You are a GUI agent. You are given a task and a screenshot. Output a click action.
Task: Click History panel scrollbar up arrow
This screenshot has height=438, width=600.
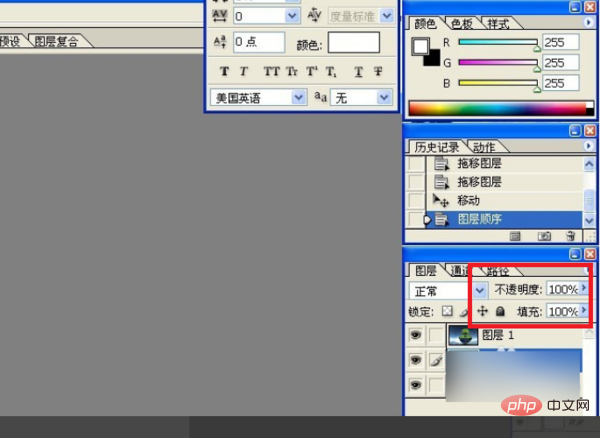coord(589,164)
